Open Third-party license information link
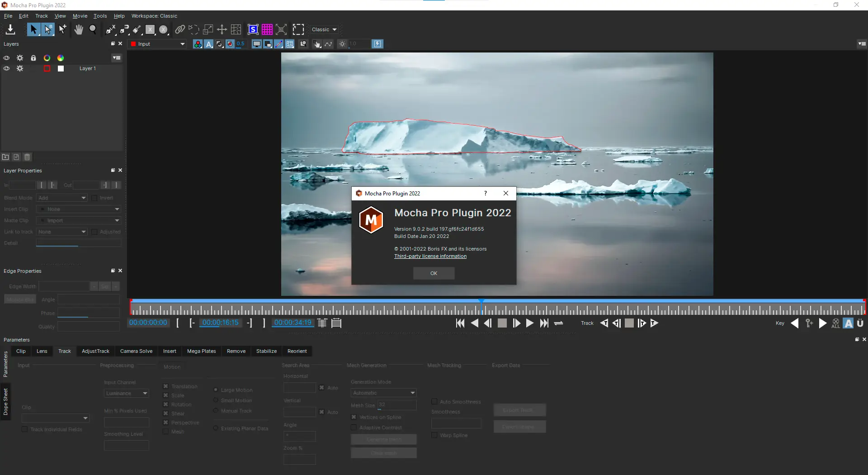 pos(430,256)
